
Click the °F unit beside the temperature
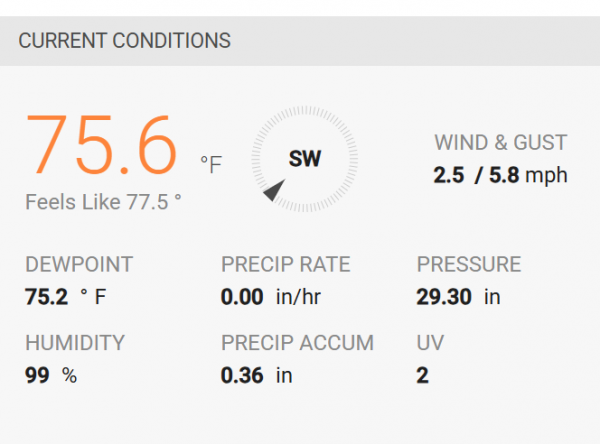coord(210,164)
